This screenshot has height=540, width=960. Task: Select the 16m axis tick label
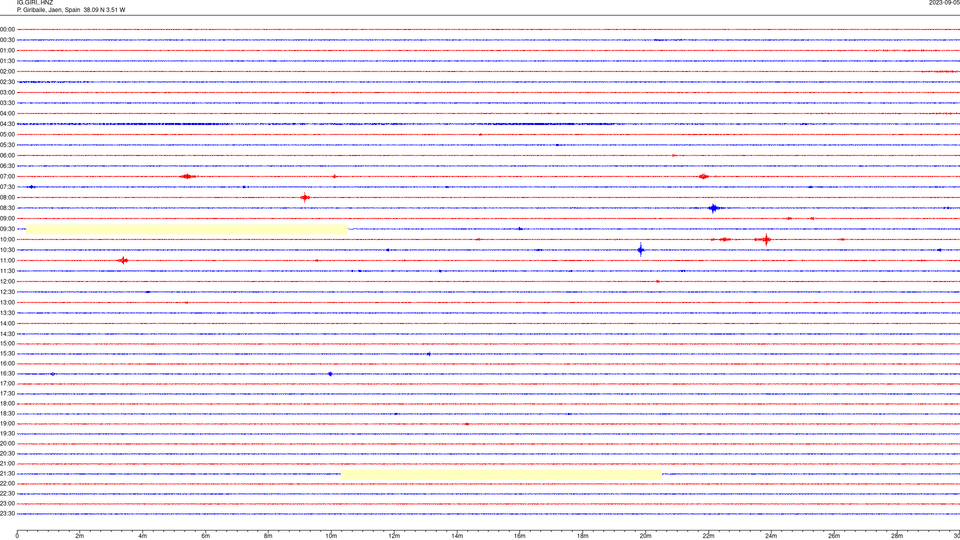520,536
